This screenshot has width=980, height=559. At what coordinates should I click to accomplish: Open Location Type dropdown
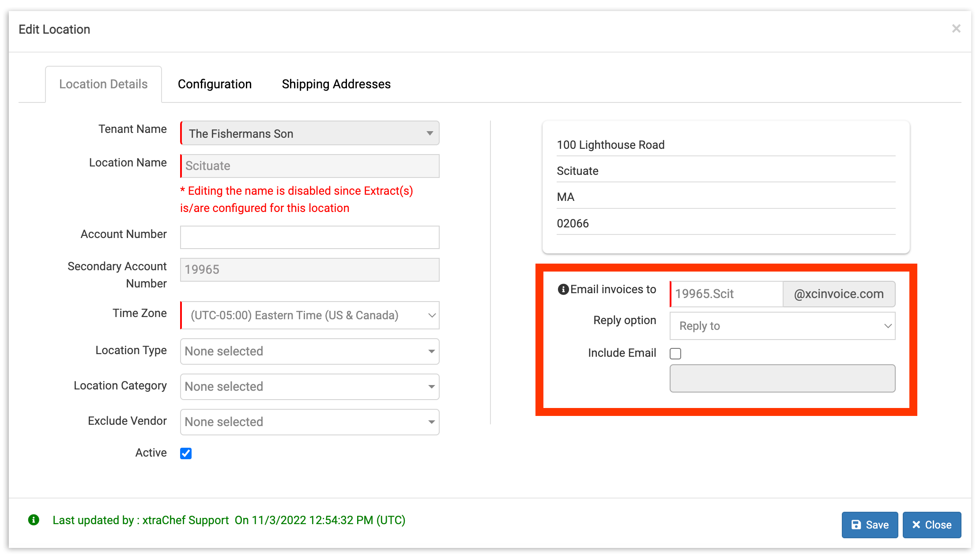tap(309, 351)
